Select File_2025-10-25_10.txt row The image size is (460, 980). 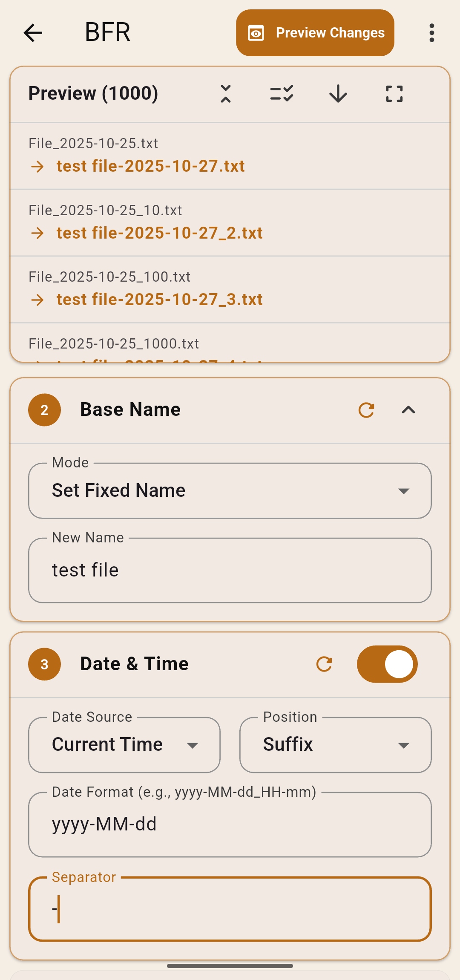coord(230,222)
